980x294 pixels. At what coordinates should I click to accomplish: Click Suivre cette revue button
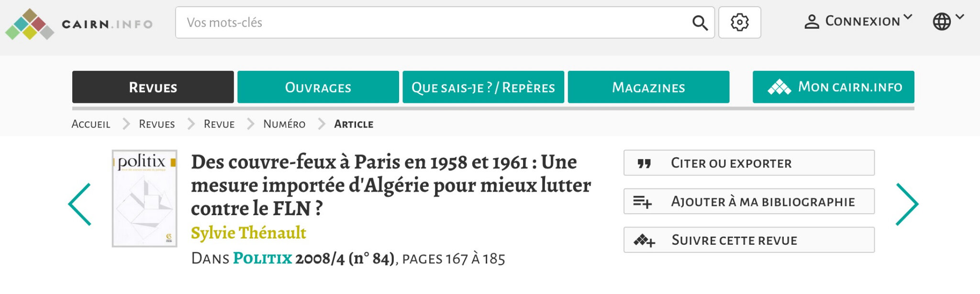pos(749,240)
